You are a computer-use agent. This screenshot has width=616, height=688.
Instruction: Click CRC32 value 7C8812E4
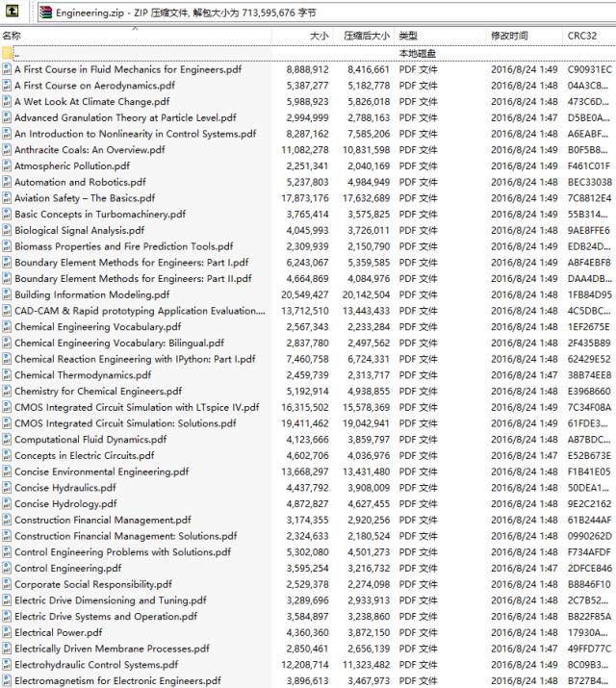click(589, 198)
